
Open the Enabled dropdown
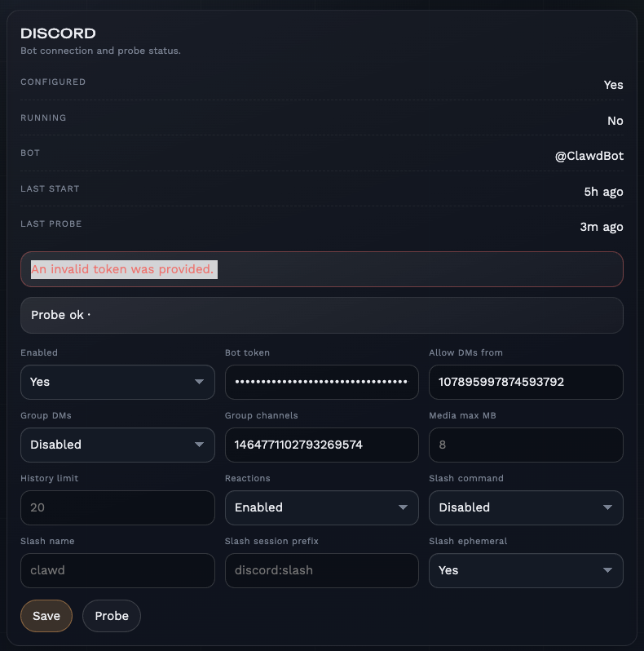pyautogui.click(x=117, y=382)
